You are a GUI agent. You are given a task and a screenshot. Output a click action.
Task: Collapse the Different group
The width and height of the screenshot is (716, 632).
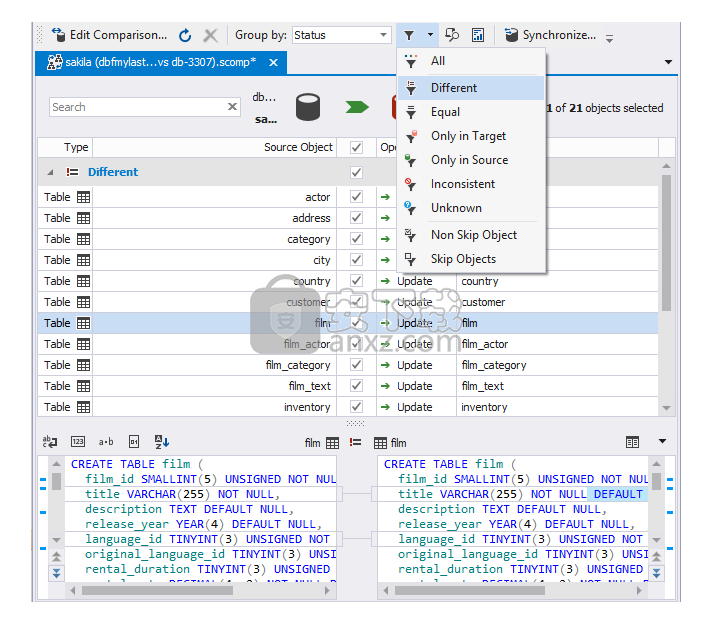pos(51,172)
